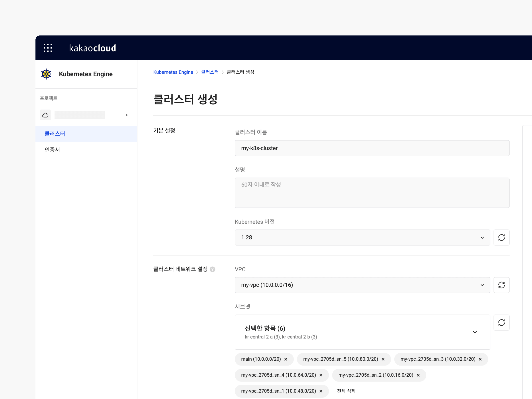Screen dimensions: 532x399
Task: Remove the main (10.0.0.0/20) subnet chip
Action: [286, 359]
